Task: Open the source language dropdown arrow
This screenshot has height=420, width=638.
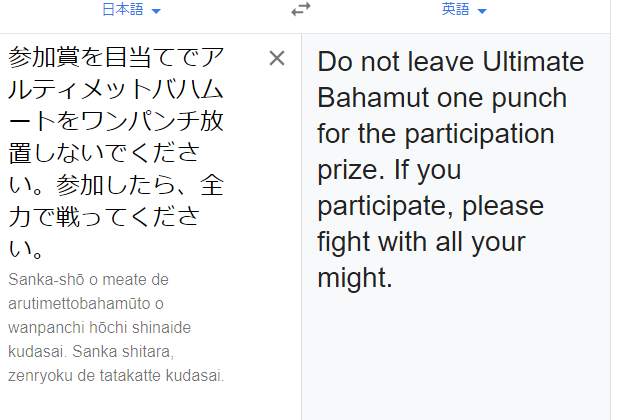Action: [156, 11]
